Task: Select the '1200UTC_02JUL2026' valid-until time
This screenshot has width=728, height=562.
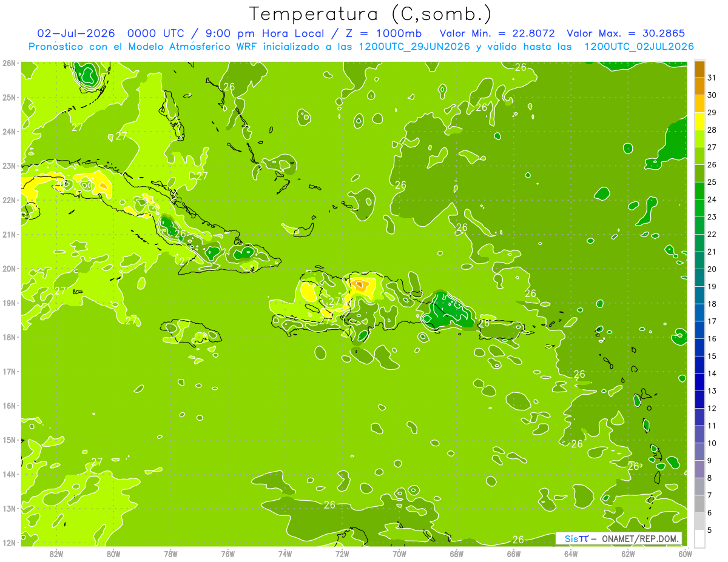Action: click(x=639, y=47)
